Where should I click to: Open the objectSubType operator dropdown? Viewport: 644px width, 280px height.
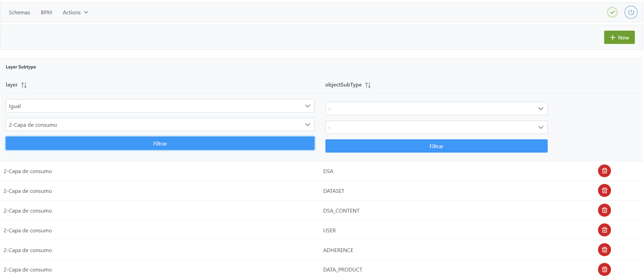[x=436, y=109]
